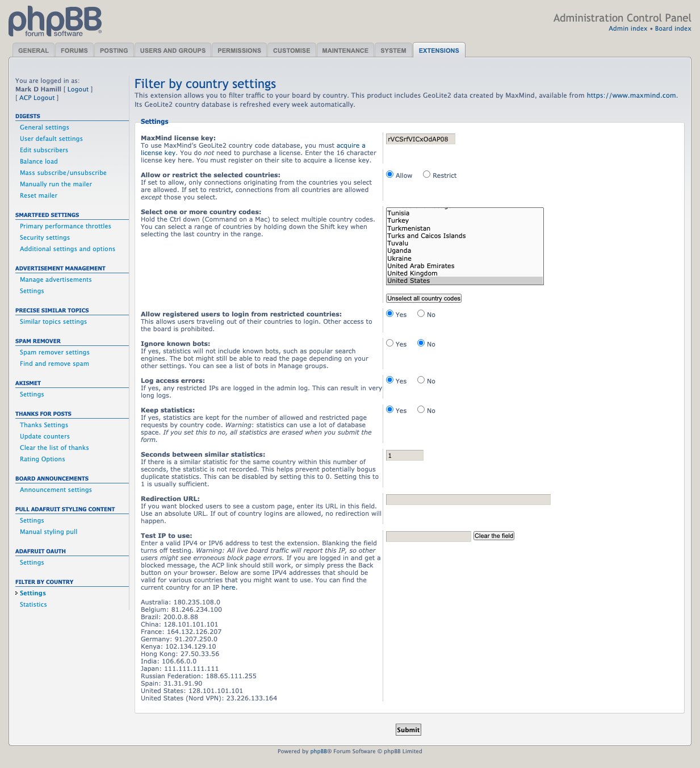
Task: Open the Admin index link
Action: (x=628, y=28)
